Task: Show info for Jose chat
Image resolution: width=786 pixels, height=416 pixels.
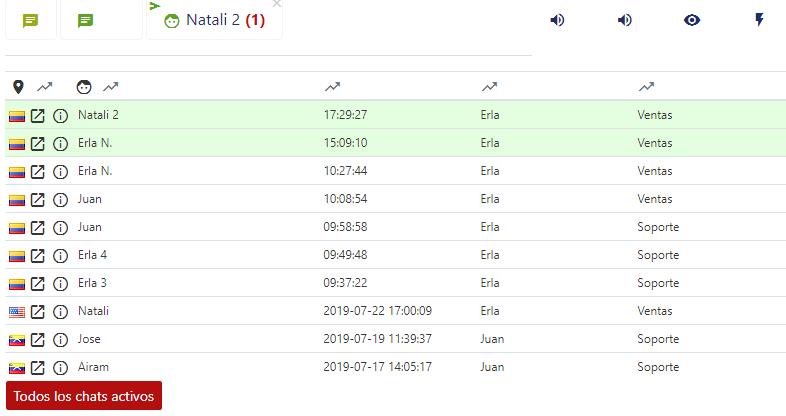Action: 60,340
